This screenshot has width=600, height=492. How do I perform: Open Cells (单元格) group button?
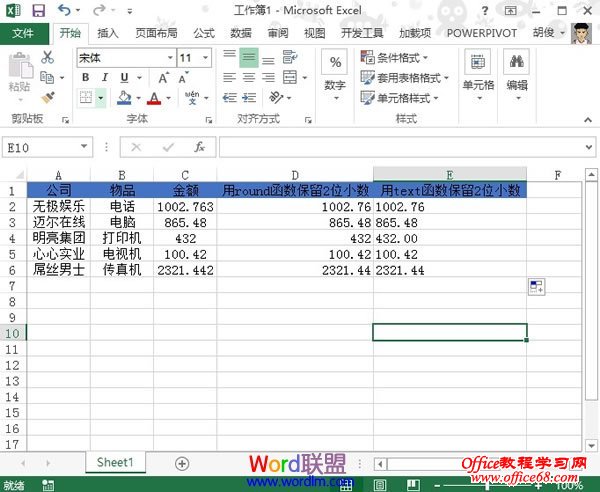(478, 75)
